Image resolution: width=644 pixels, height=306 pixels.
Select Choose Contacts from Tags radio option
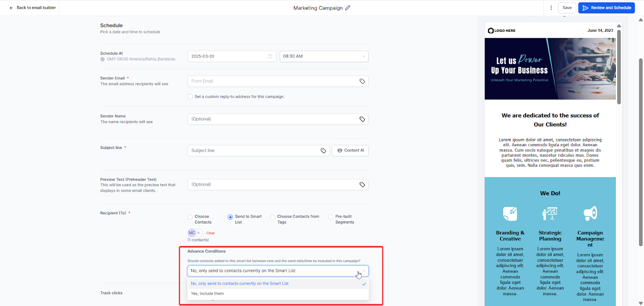tap(272, 217)
